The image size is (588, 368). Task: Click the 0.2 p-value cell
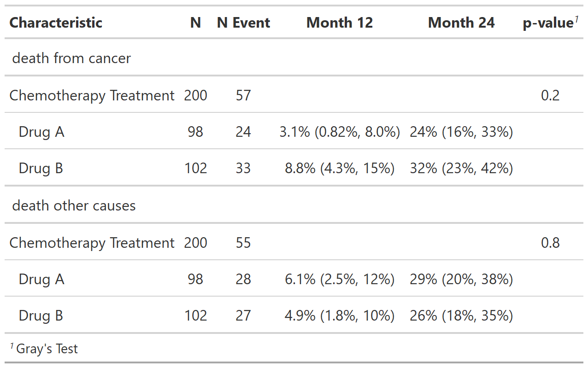coord(550,95)
